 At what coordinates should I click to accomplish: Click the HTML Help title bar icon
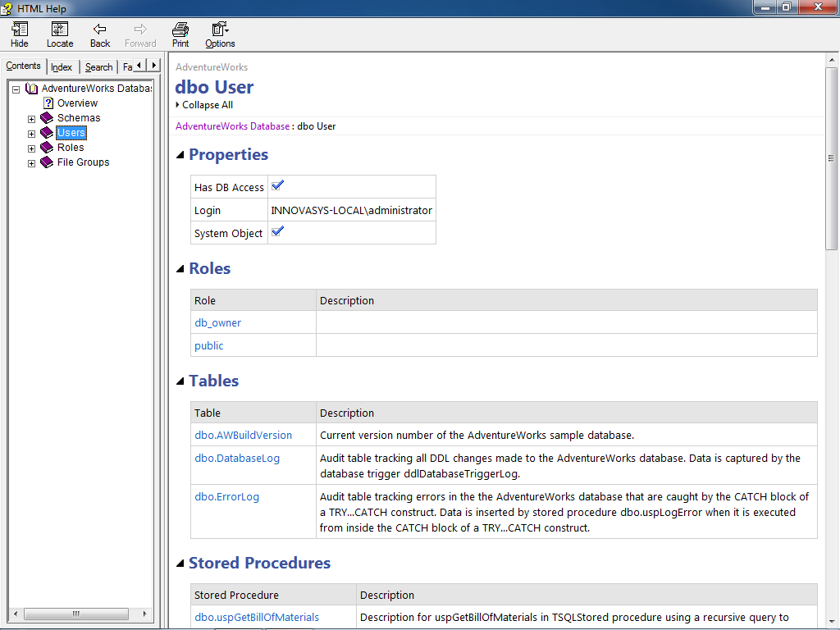click(x=7, y=8)
